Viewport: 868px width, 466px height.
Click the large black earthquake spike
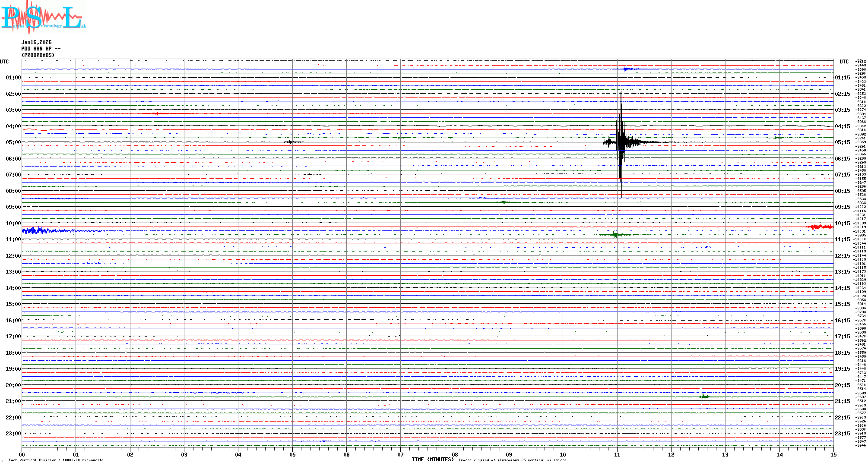click(621, 142)
